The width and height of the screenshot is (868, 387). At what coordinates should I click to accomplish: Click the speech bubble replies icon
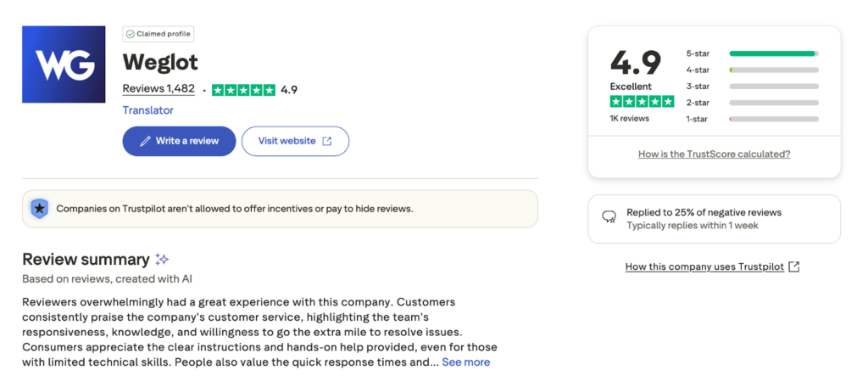[609, 218]
